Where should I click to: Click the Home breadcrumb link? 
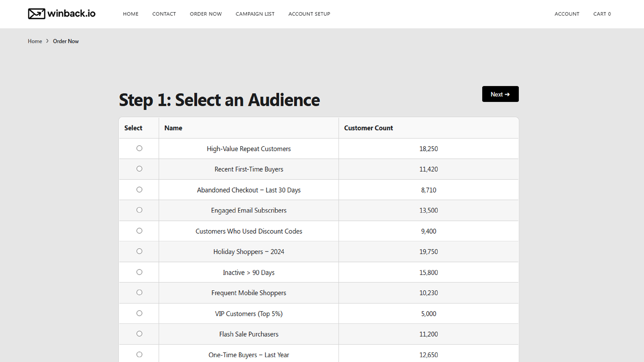[35, 41]
